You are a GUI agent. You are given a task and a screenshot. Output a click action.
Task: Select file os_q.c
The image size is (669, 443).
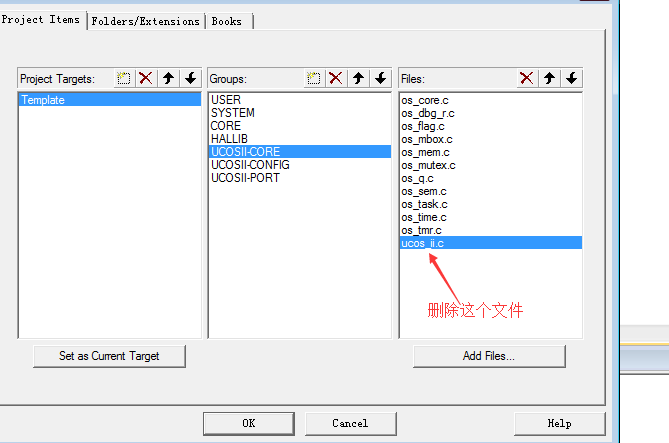[x=491, y=178]
